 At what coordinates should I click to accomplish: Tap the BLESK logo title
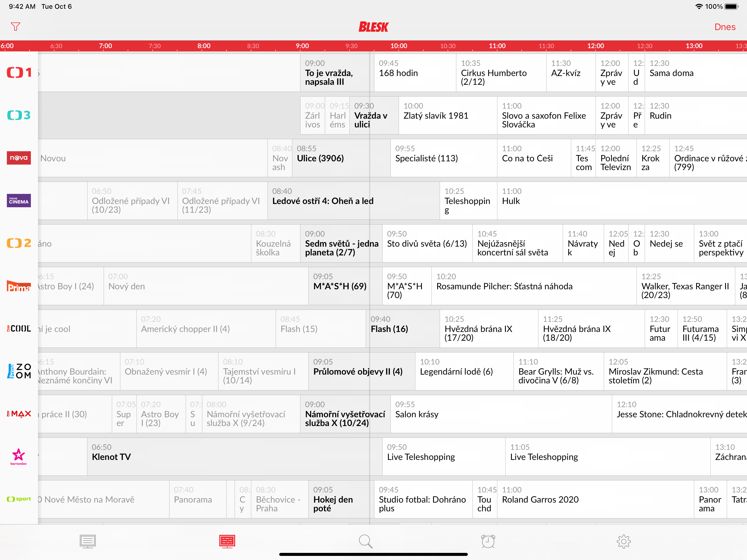tap(373, 27)
